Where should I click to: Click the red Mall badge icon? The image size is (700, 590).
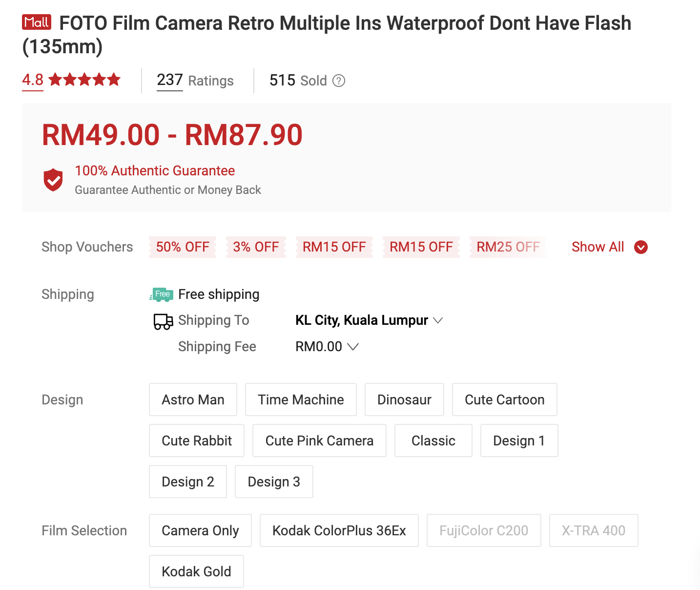37,22
